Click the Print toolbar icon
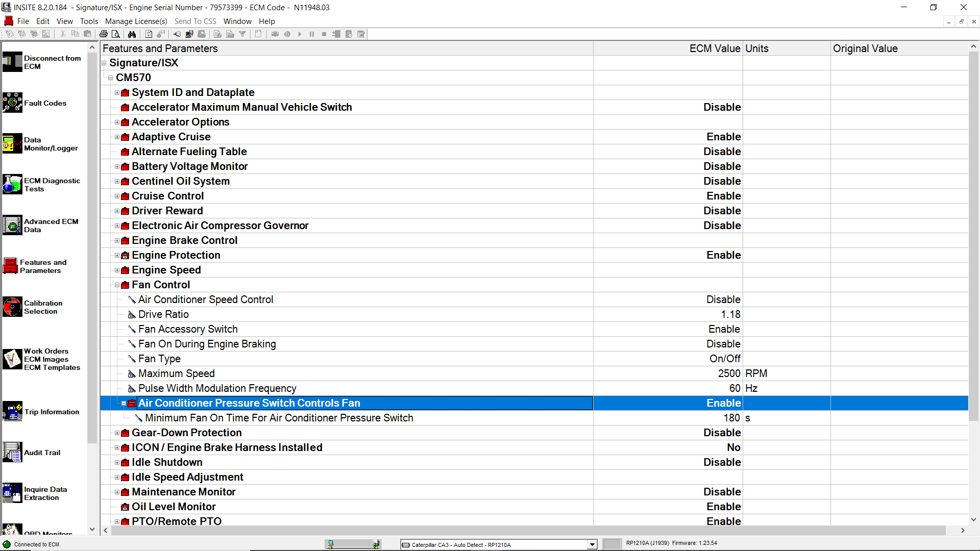This screenshot has width=980, height=551. click(104, 34)
